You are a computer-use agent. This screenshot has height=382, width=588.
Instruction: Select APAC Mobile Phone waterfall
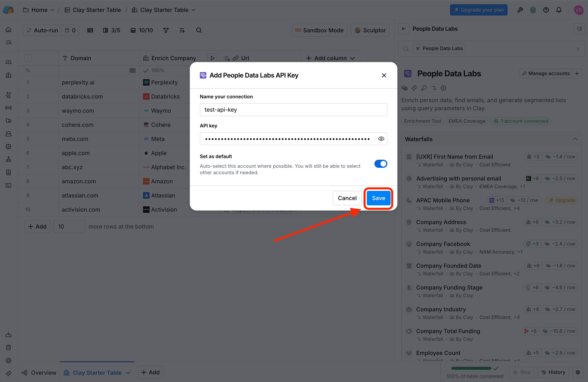point(491,204)
